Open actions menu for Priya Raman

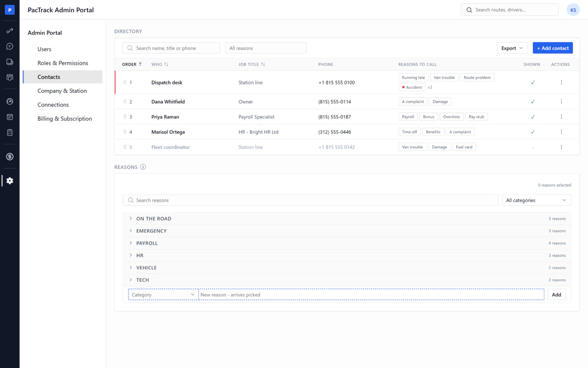point(561,117)
